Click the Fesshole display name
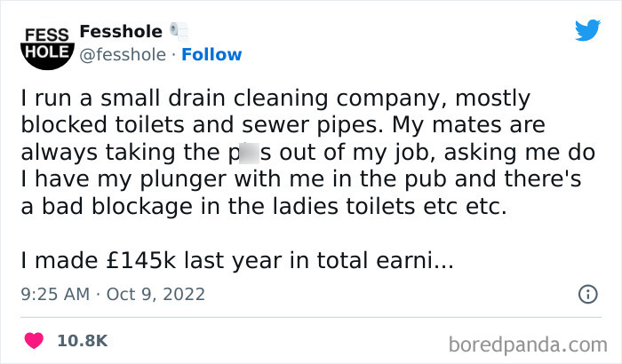This screenshot has width=622, height=364. 121,31
